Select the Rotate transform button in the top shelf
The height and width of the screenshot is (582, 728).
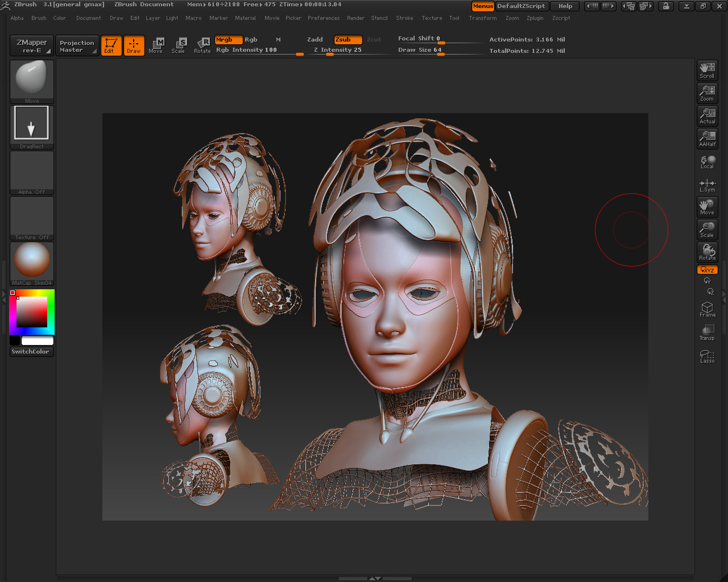click(x=202, y=45)
